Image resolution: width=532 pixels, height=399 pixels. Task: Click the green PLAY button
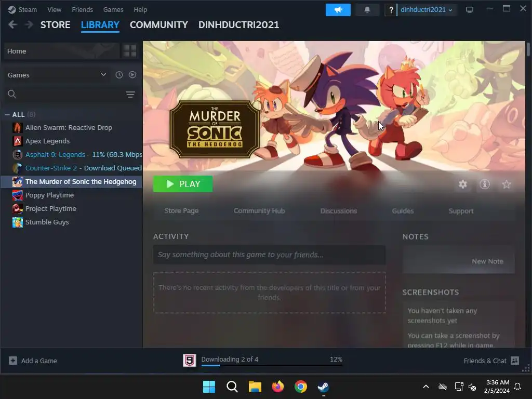pyautogui.click(x=183, y=184)
